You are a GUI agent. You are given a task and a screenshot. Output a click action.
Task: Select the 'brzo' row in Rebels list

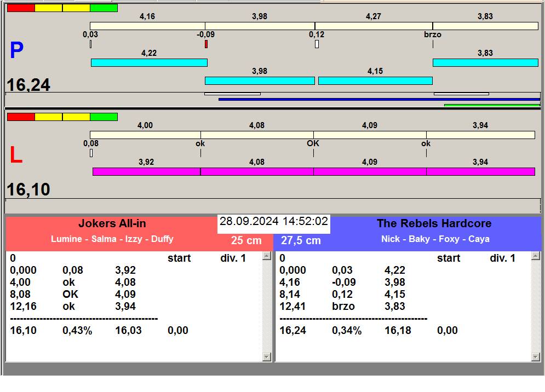pyautogui.click(x=343, y=307)
